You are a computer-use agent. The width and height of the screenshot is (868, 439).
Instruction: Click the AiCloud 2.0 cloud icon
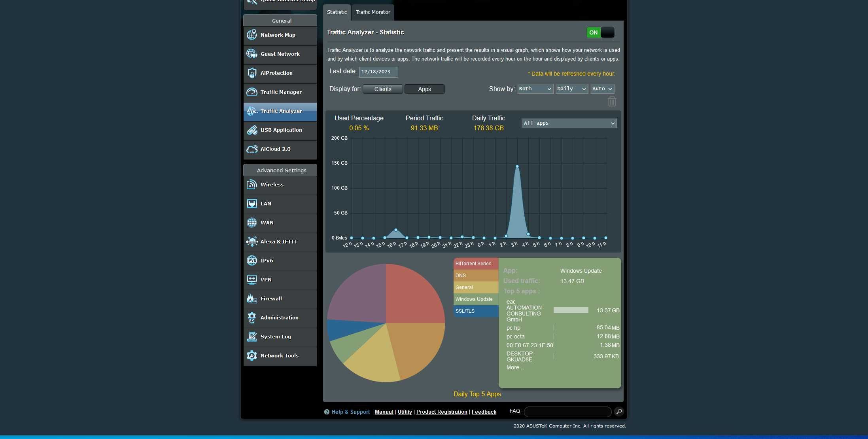252,149
